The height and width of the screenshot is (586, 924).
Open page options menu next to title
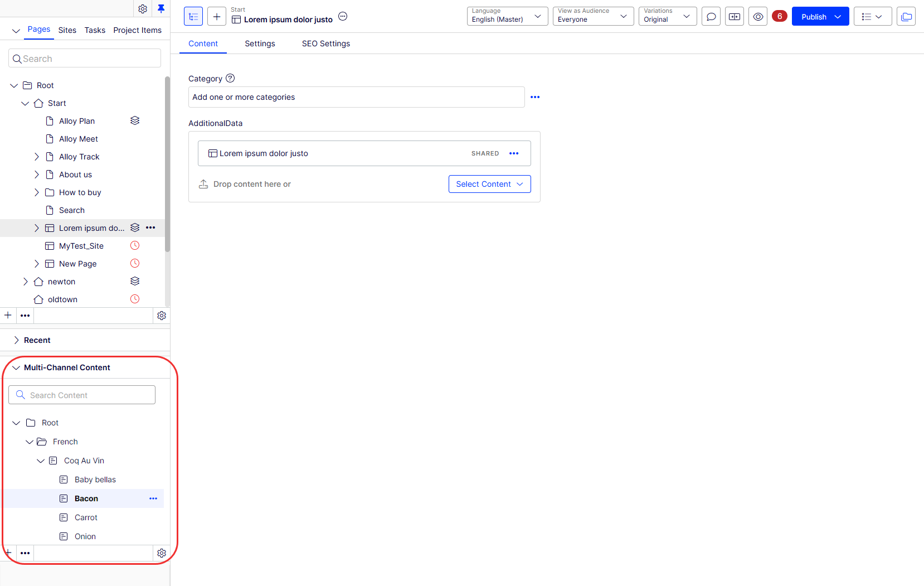coord(343,16)
